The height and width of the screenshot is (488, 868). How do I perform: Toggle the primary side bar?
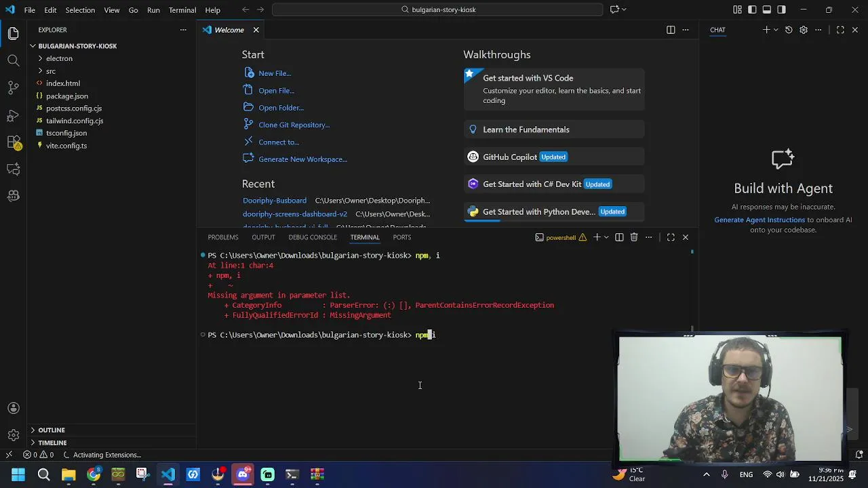(752, 9)
